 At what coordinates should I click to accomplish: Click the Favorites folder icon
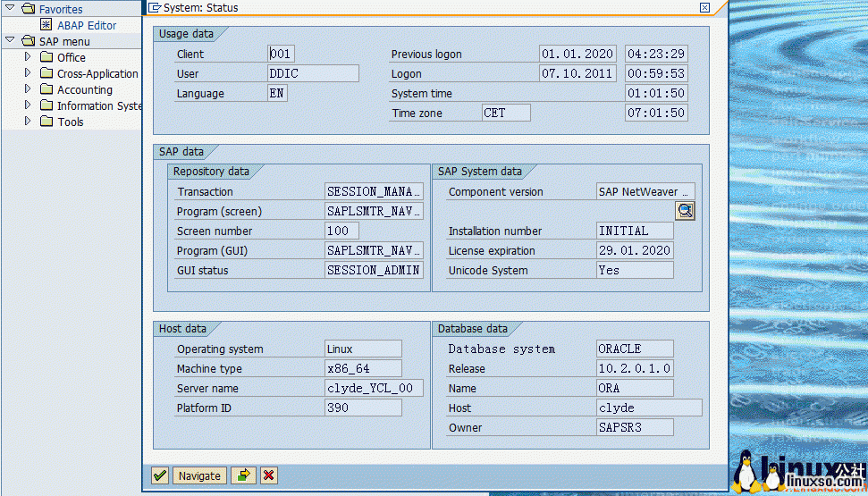[29, 9]
